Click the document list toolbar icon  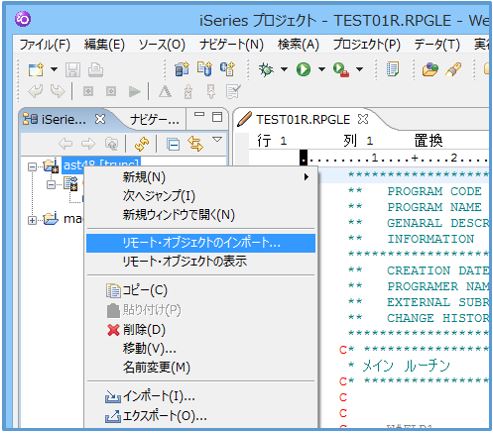coord(393,69)
